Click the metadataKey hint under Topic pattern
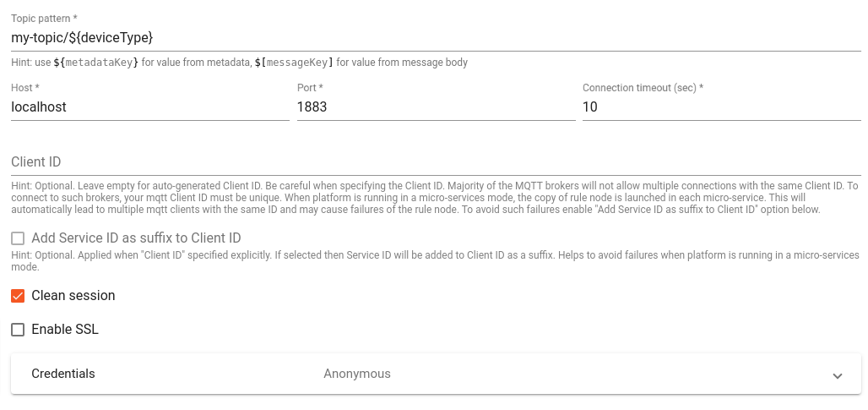Screen dimensions: 868x410 point(101,63)
